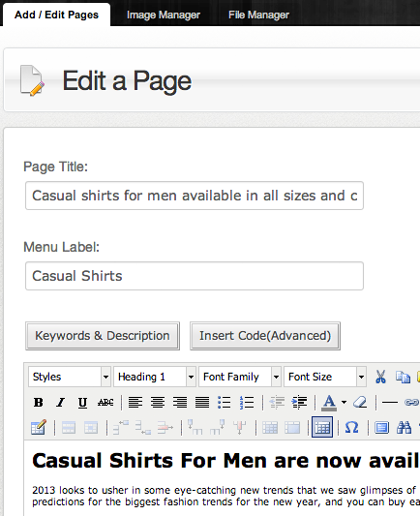
Task: Click the eraser remove formatting icon
Action: click(360, 402)
